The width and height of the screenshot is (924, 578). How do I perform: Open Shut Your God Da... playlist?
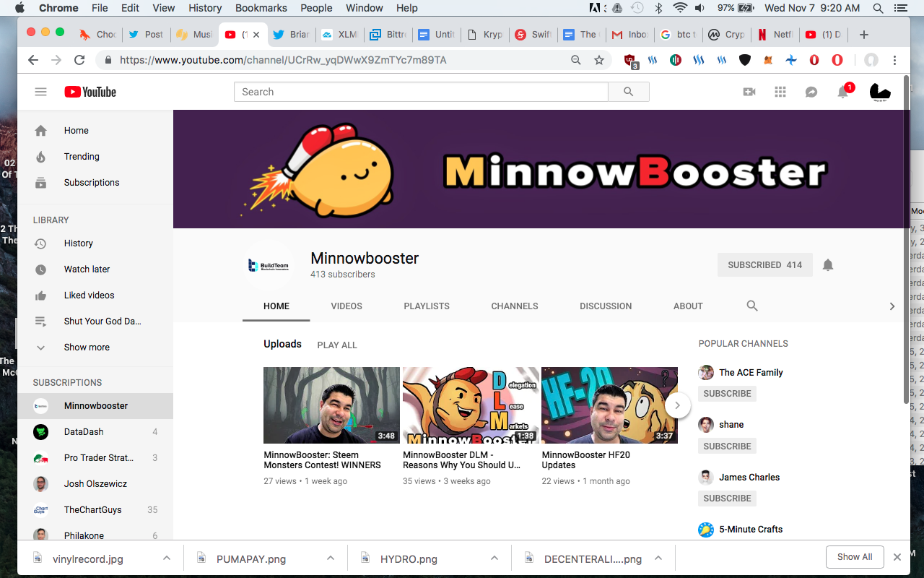point(95,322)
